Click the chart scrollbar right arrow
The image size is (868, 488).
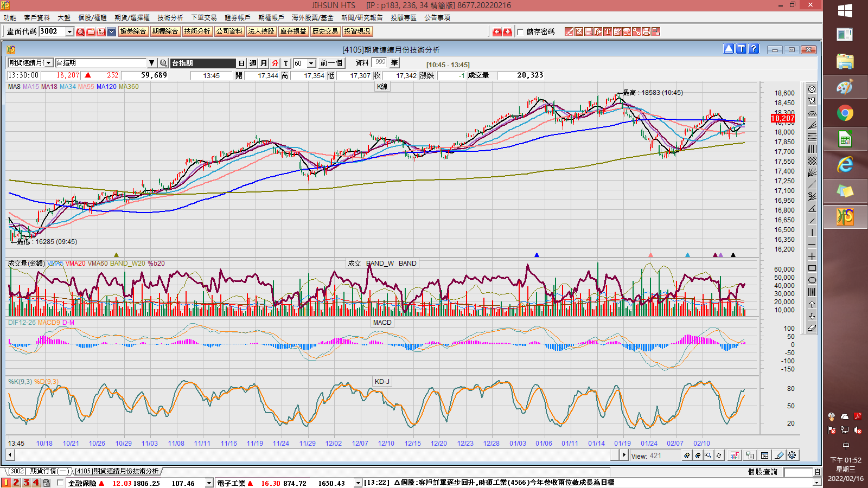(624, 455)
